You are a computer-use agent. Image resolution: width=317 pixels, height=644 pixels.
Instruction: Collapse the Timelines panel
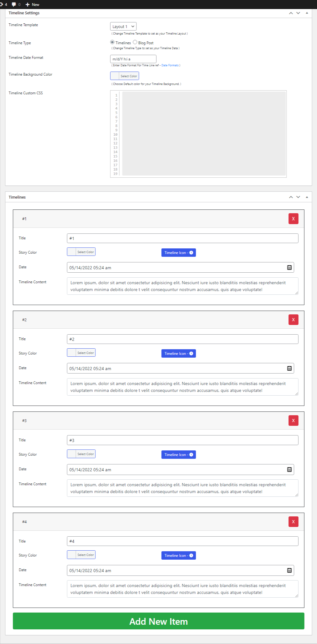tap(307, 197)
